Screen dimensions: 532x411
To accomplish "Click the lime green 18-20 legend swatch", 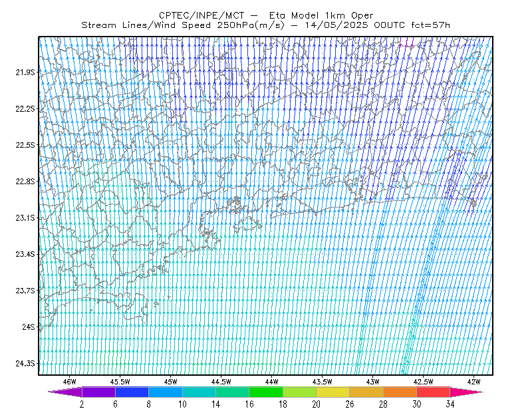I will click(x=299, y=392).
